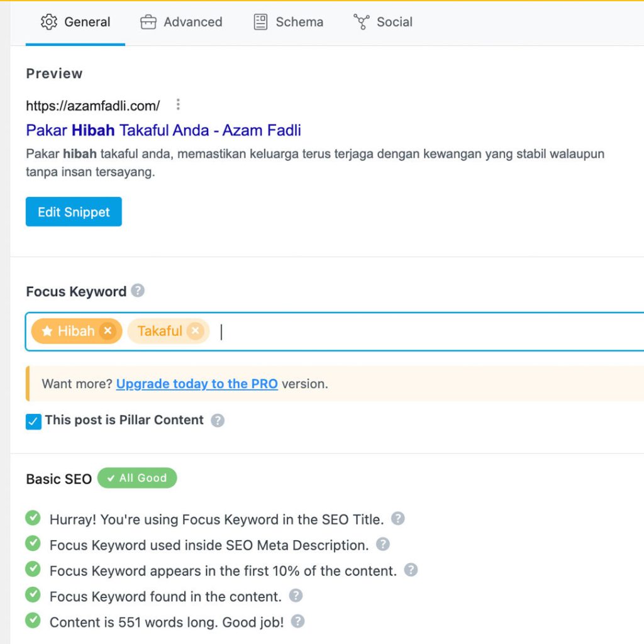Open help for the content word count check
This screenshot has width=644, height=644.
(x=298, y=621)
